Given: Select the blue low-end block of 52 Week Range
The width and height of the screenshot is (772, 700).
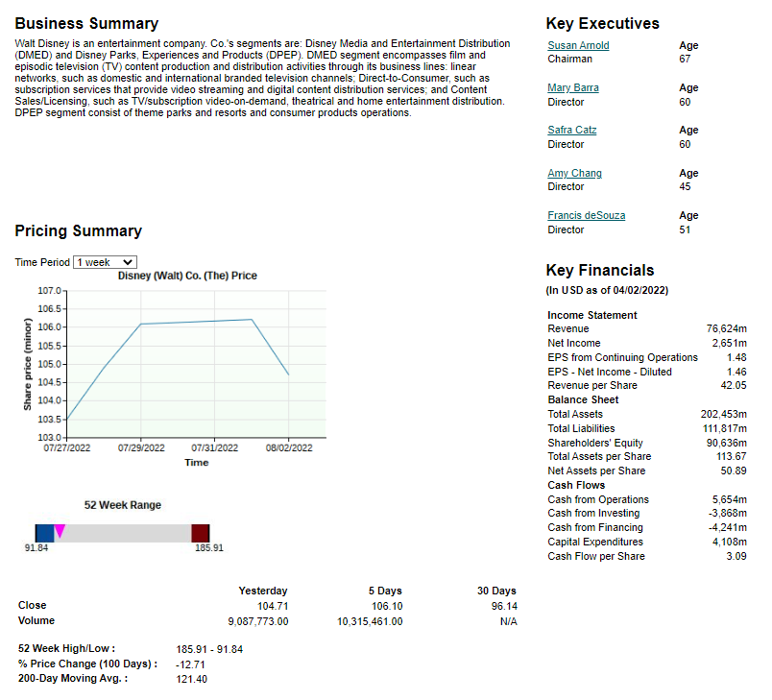Looking at the screenshot, I should pos(44,534).
